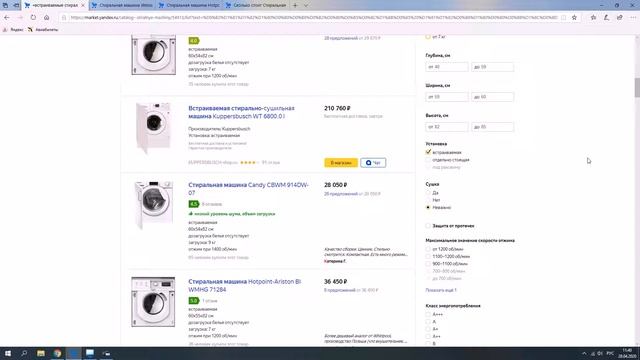Check energy class A+++ checkbox
The image size is (640, 360).
pos(428,314)
